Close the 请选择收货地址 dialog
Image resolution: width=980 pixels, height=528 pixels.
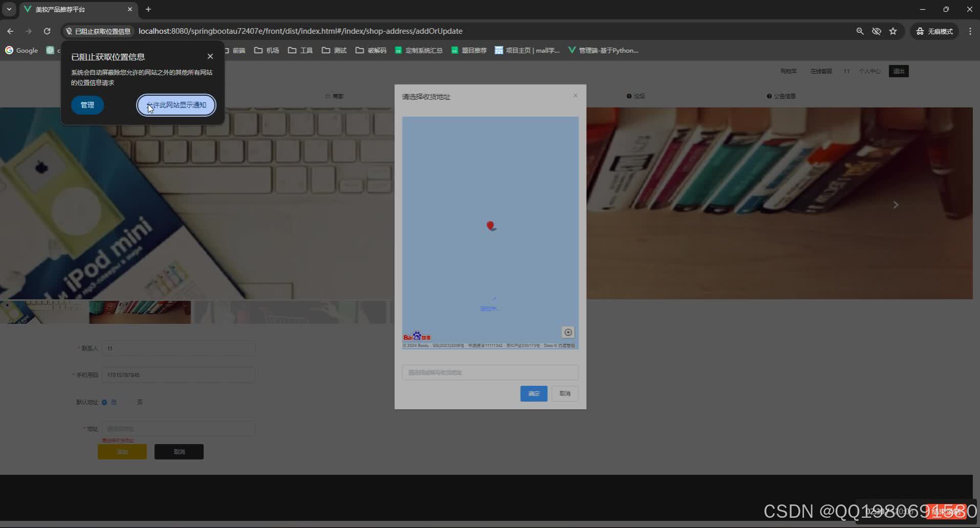coord(575,96)
